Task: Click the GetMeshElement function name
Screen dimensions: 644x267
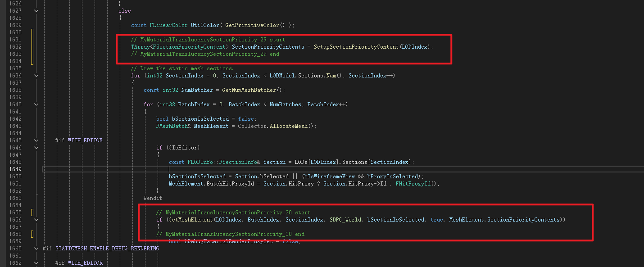Action: [x=190, y=220]
